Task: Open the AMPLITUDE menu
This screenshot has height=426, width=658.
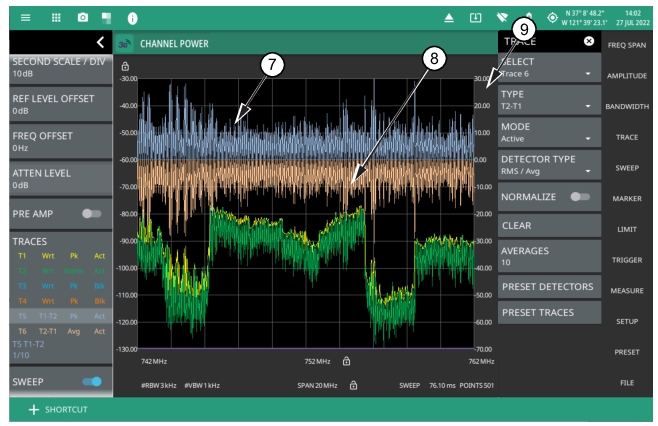Action: [x=627, y=75]
